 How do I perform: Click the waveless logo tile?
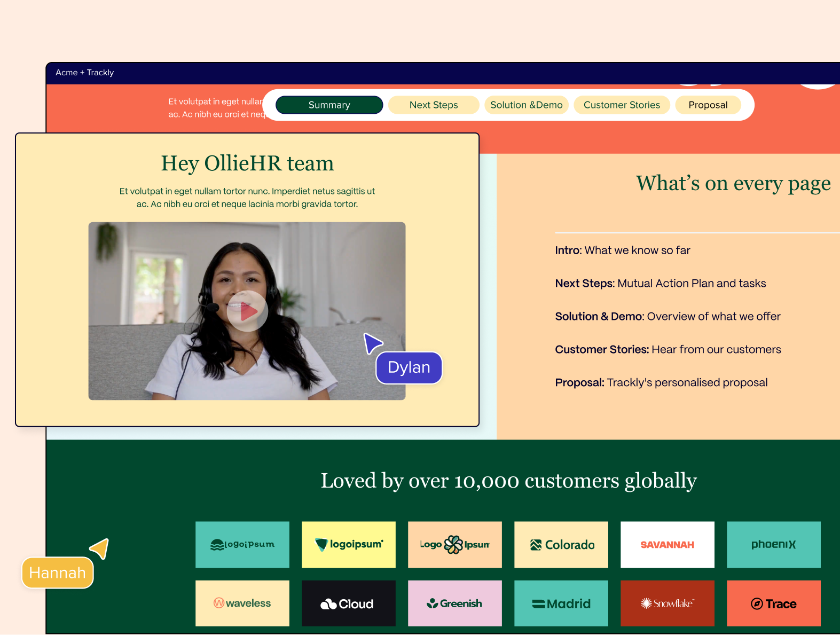pos(242,603)
